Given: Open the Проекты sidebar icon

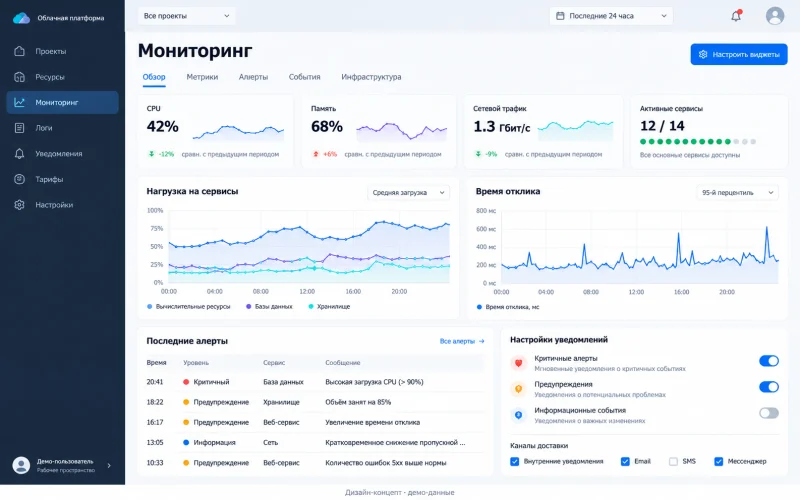Looking at the screenshot, I should coord(19,51).
